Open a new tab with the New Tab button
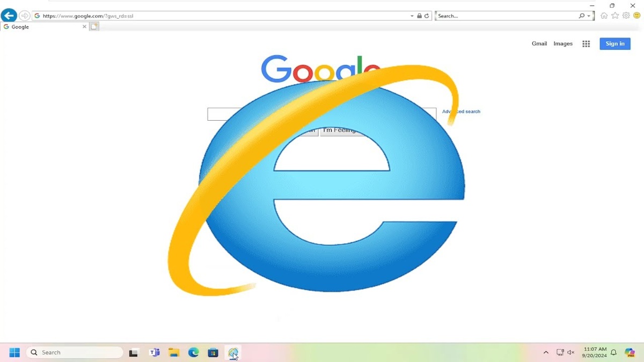This screenshot has width=644, height=362. coord(94,27)
